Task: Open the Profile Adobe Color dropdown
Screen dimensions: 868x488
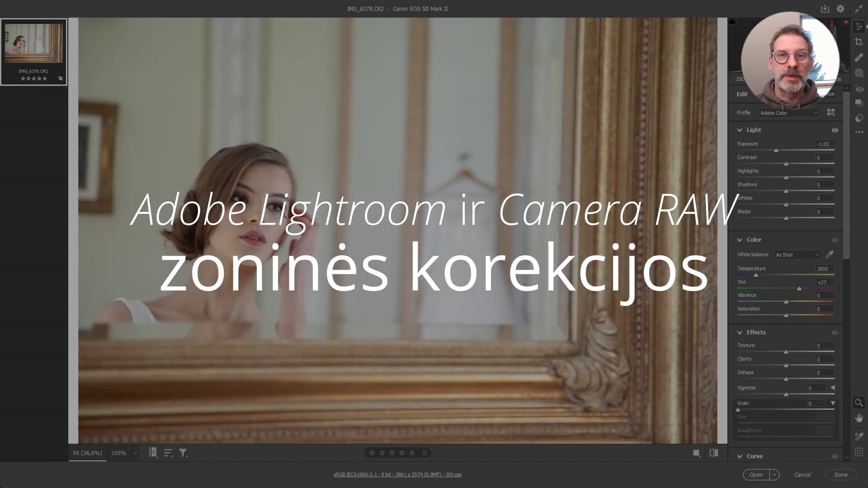Action: (x=789, y=113)
